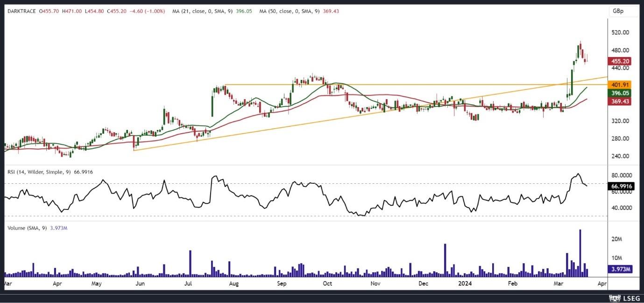Click the 240.00 price axis label
Image resolution: width=644 pixels, height=303 pixels.
point(620,156)
